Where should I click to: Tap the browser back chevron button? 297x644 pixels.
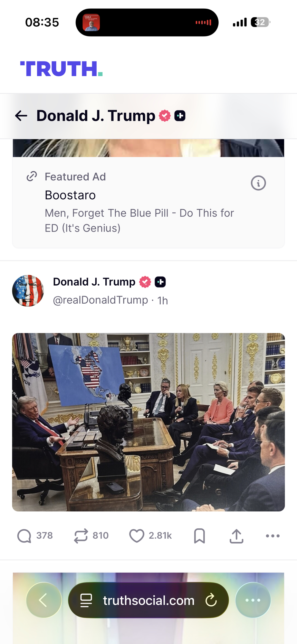[x=44, y=600]
